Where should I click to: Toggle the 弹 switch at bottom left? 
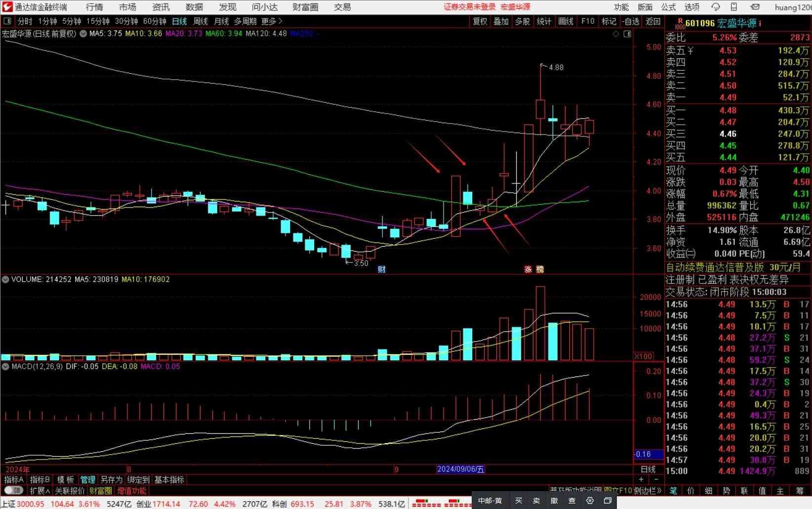click(13, 490)
